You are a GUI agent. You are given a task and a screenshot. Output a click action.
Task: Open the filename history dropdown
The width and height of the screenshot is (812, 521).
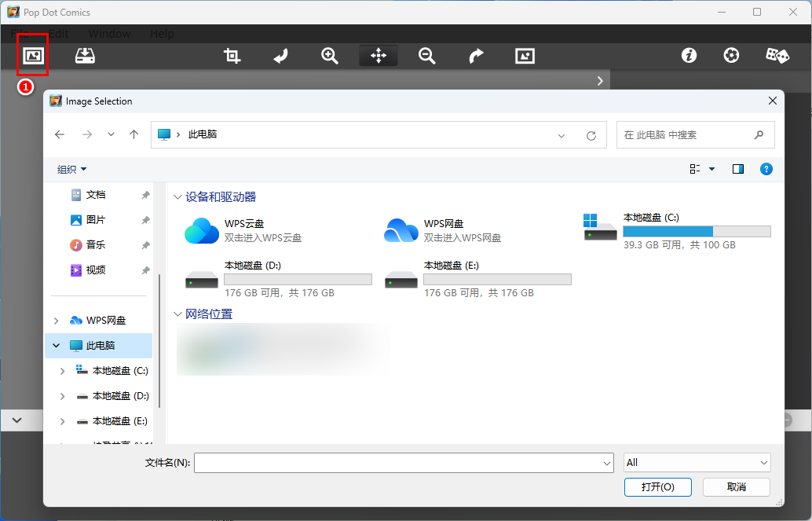(607, 463)
